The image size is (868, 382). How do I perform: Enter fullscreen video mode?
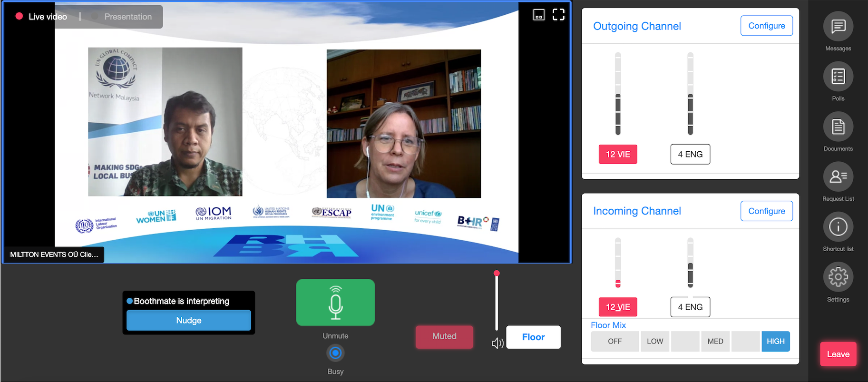click(x=558, y=15)
